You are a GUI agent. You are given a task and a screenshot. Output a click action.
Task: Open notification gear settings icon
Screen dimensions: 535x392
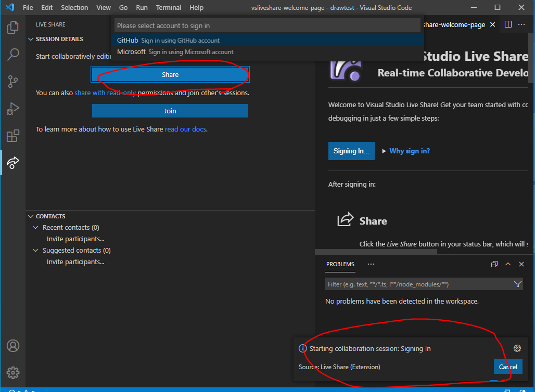tap(517, 348)
